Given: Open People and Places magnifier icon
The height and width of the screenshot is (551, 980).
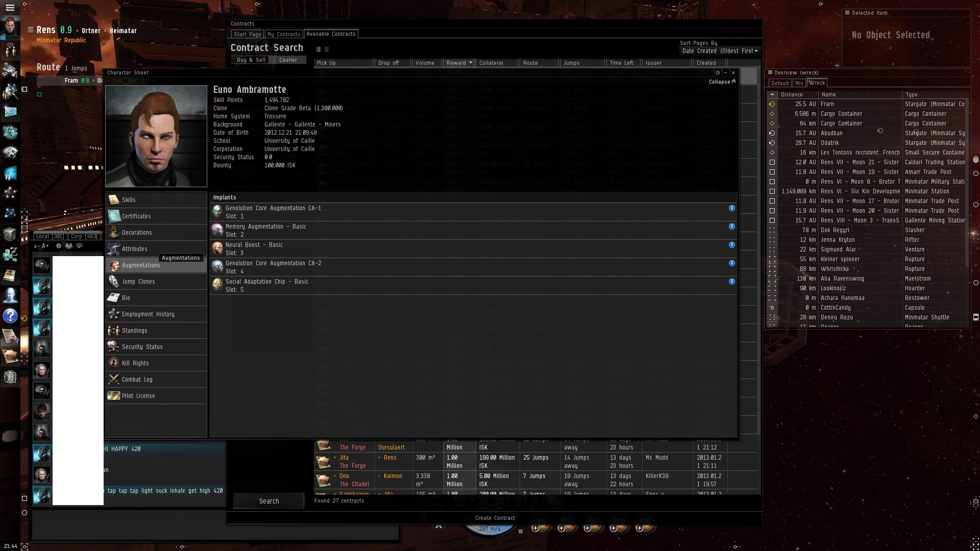Looking at the screenshot, I should (10, 91).
